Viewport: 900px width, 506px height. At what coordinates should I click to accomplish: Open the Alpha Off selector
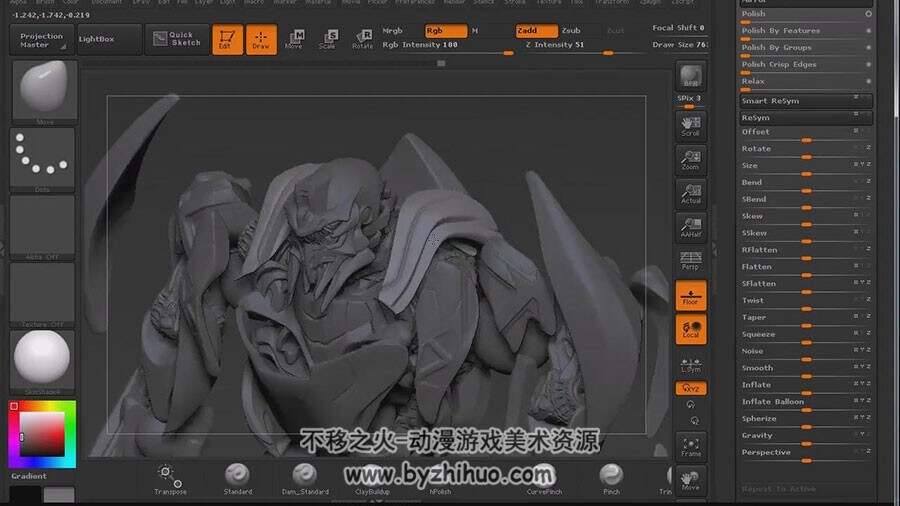pos(42,227)
